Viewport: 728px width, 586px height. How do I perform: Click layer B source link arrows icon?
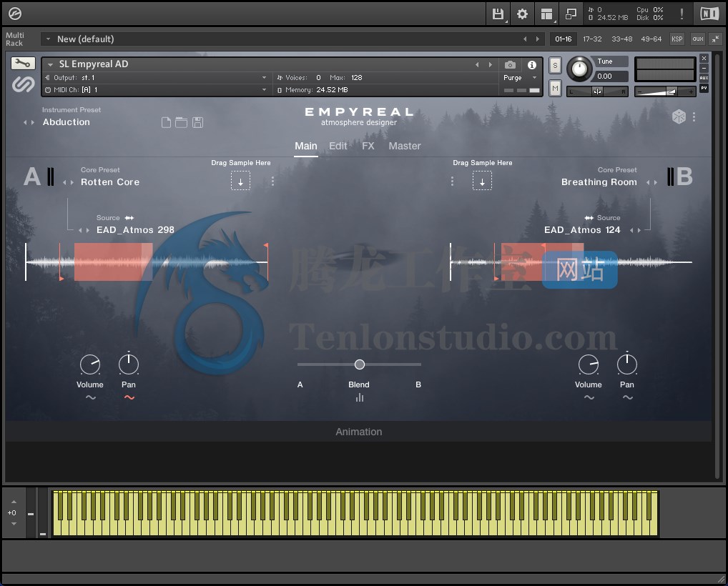pos(589,218)
